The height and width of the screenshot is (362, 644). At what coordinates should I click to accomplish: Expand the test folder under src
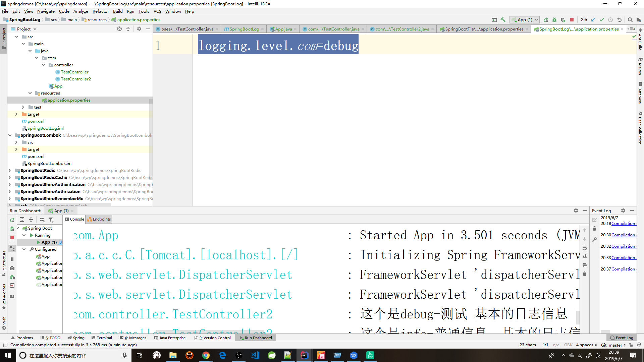(23, 107)
